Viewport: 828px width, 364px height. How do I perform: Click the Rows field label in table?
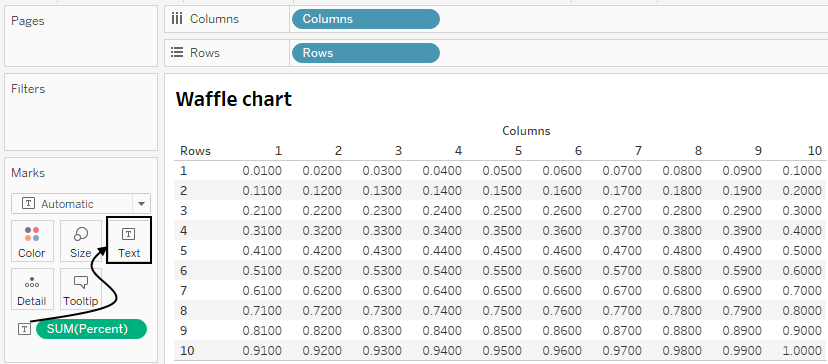(x=195, y=151)
